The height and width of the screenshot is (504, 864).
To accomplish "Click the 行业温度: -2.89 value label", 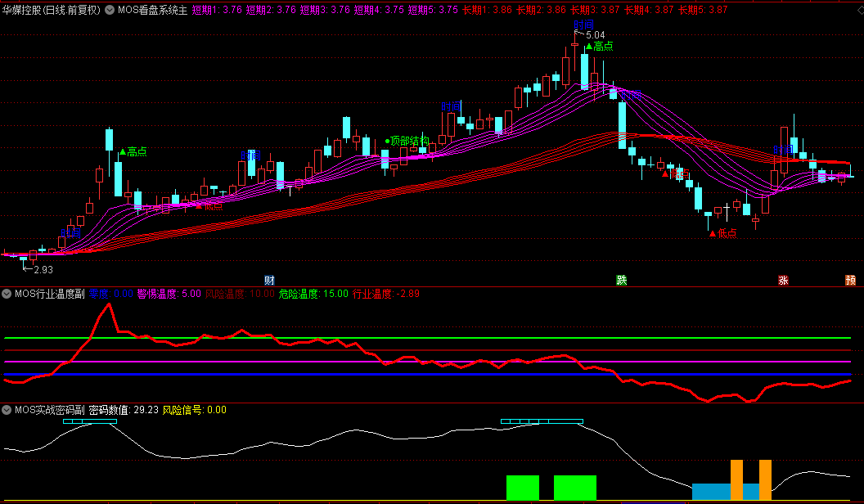I will pyautogui.click(x=385, y=293).
